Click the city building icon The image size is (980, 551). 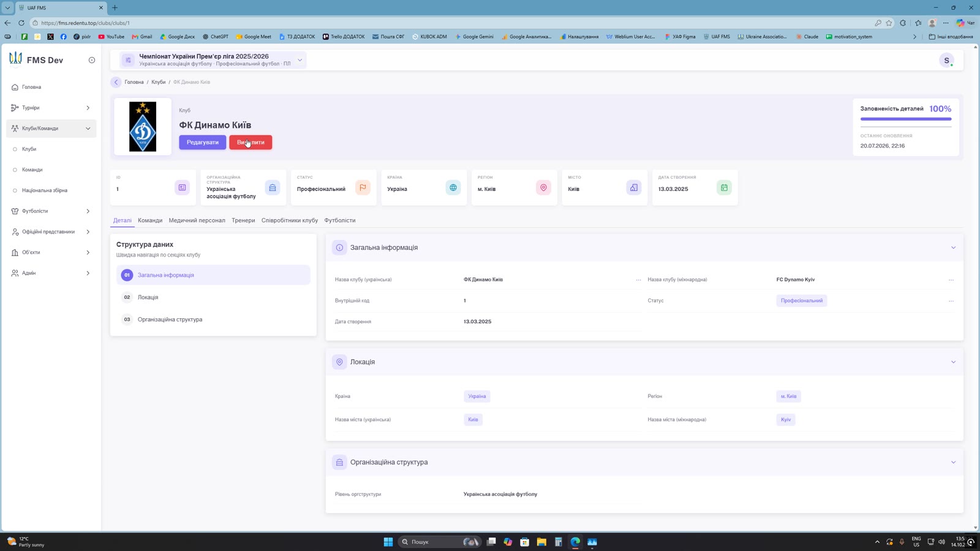tap(634, 187)
